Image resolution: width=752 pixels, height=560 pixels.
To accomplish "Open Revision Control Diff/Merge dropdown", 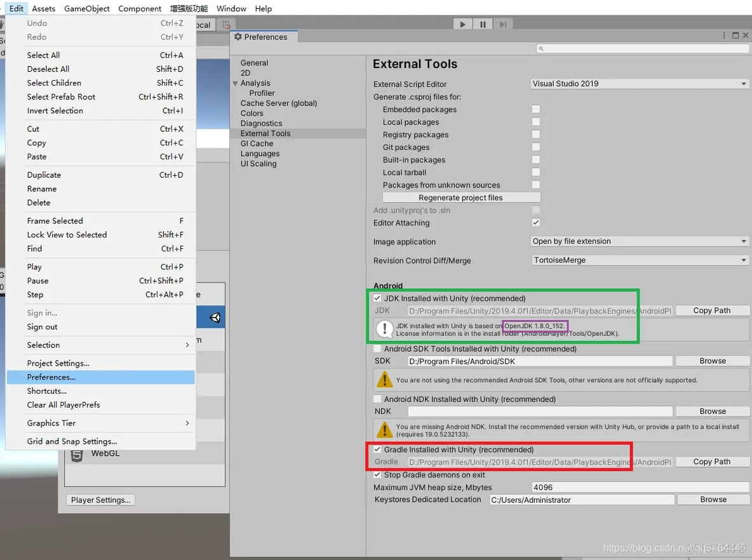I will (x=640, y=260).
